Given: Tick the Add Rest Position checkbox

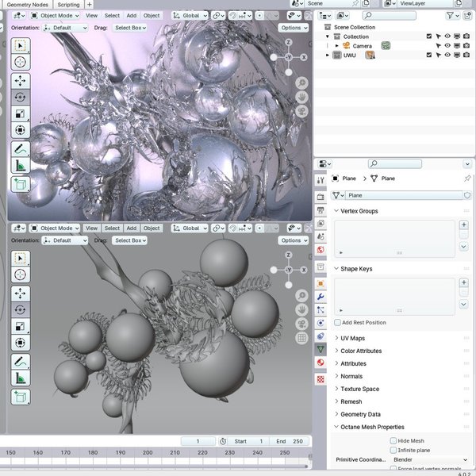Looking at the screenshot, I should (x=337, y=322).
